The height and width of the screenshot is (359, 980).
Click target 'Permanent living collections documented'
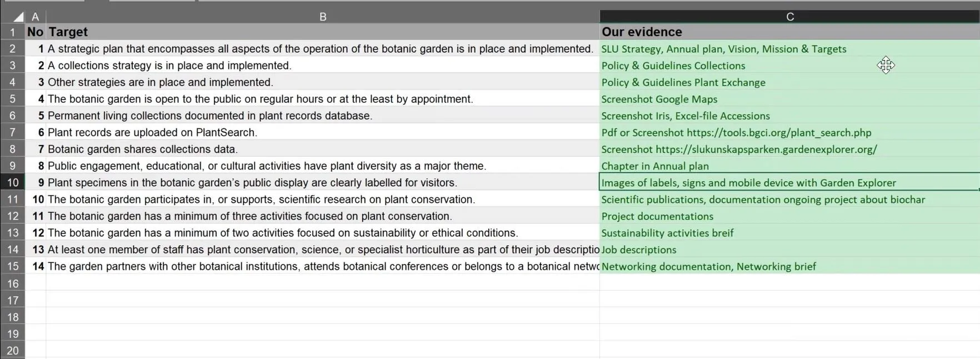point(323,116)
